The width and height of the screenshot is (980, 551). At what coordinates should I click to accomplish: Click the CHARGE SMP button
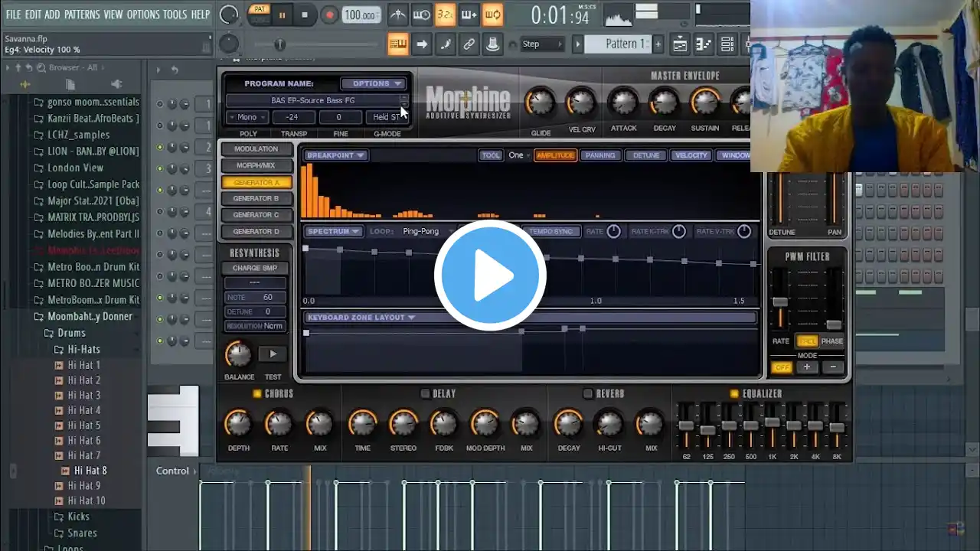click(255, 268)
